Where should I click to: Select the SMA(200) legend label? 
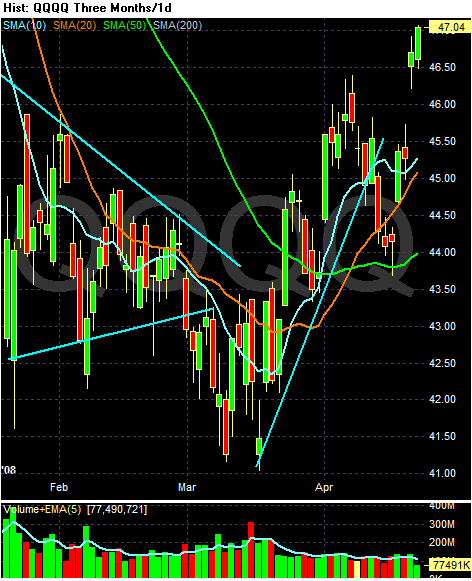177,26
